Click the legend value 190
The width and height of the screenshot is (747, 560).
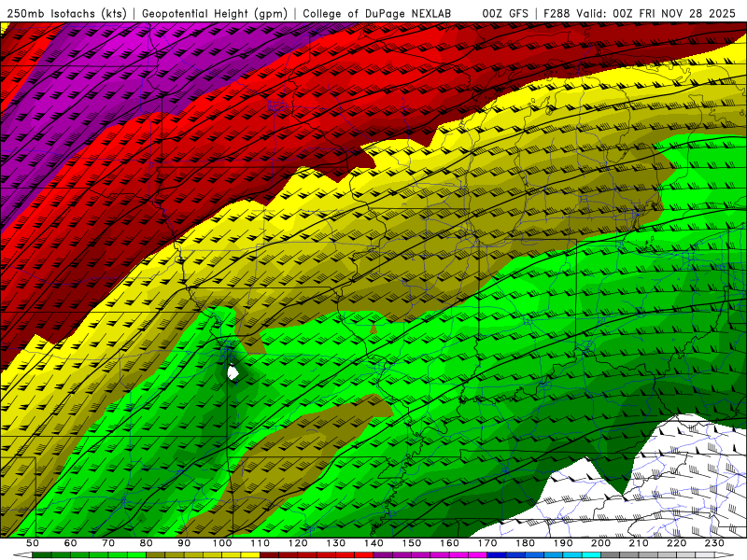point(563,543)
